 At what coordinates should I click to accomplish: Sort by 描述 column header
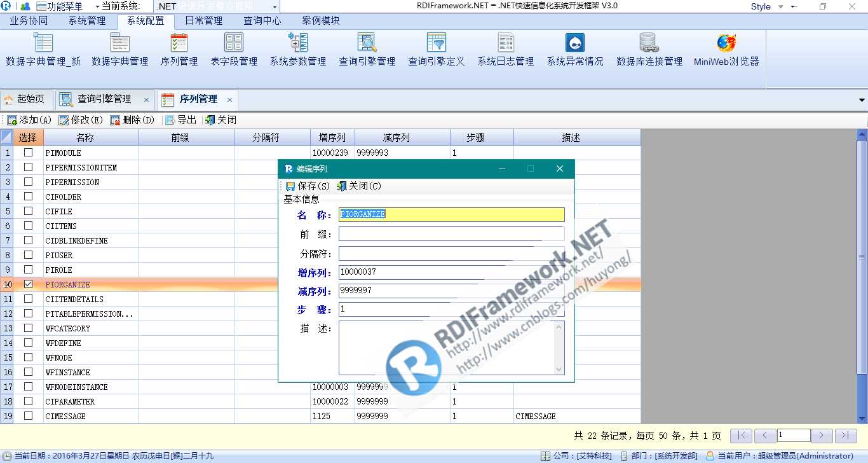tap(578, 137)
